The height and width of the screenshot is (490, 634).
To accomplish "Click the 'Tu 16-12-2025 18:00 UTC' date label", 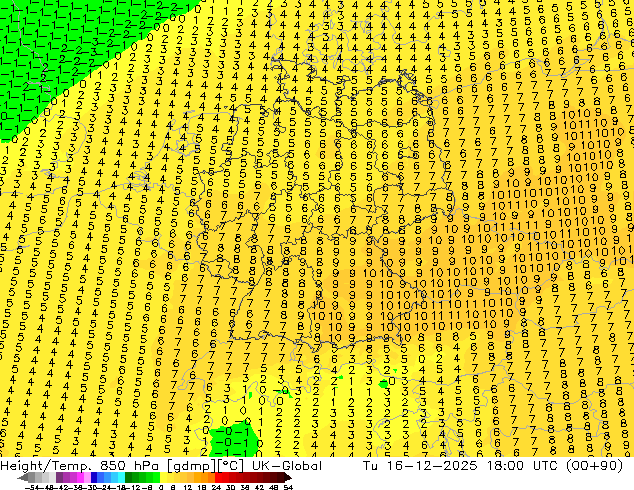I will tap(462, 466).
